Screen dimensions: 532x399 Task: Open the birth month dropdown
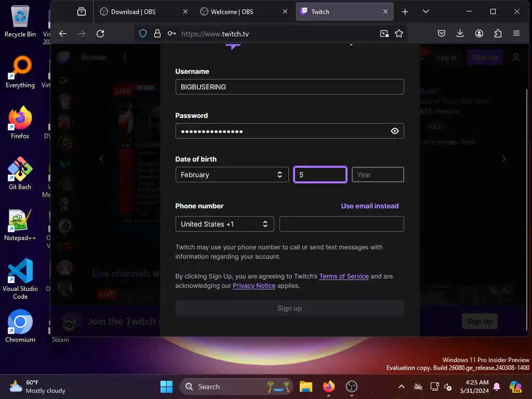pos(232,175)
